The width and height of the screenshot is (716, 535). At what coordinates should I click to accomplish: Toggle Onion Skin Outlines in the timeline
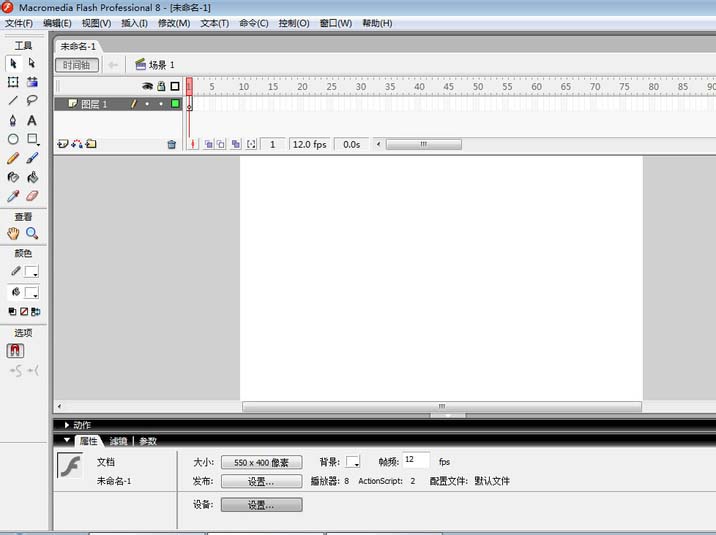click(x=221, y=144)
